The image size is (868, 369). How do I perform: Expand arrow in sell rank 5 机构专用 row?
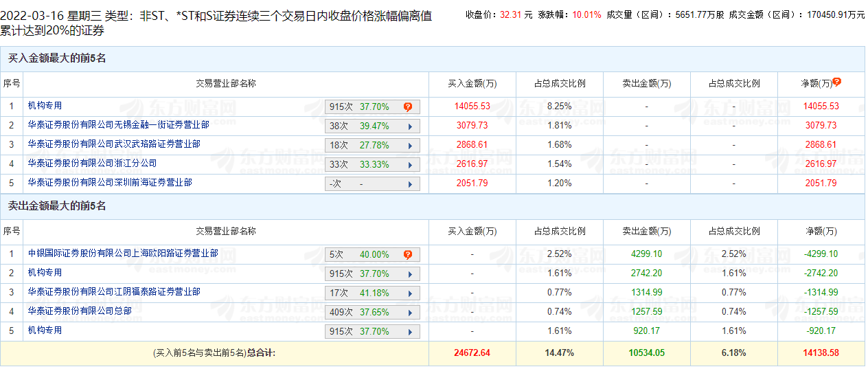pos(410,332)
